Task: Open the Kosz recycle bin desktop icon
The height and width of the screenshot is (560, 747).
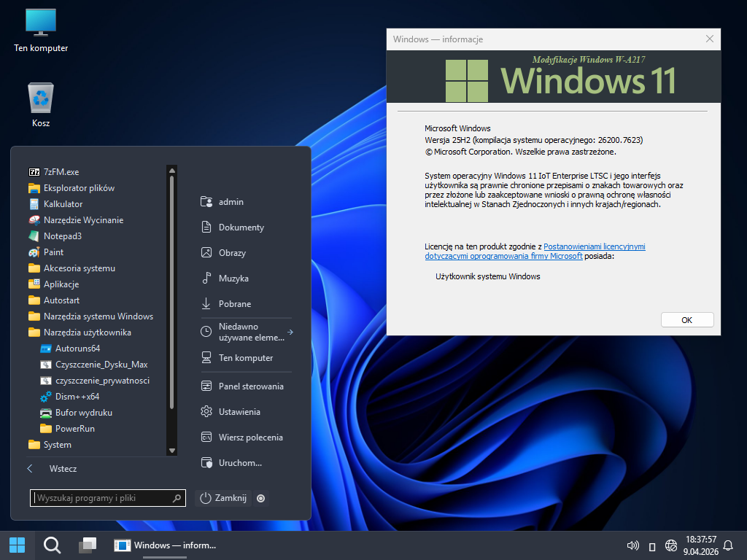Action: coord(41,105)
